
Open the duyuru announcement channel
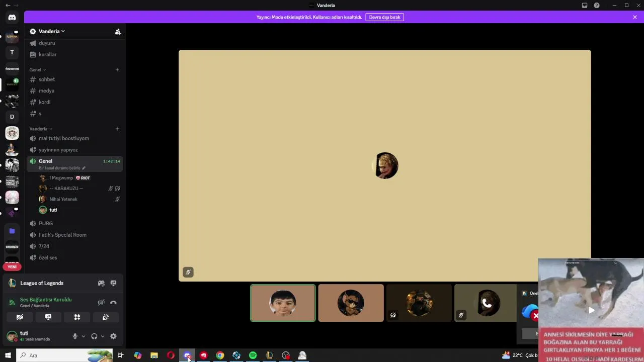coord(74,43)
